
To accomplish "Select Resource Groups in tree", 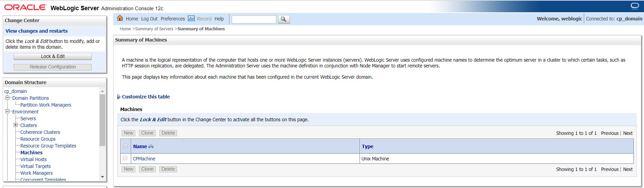I will [38, 139].
